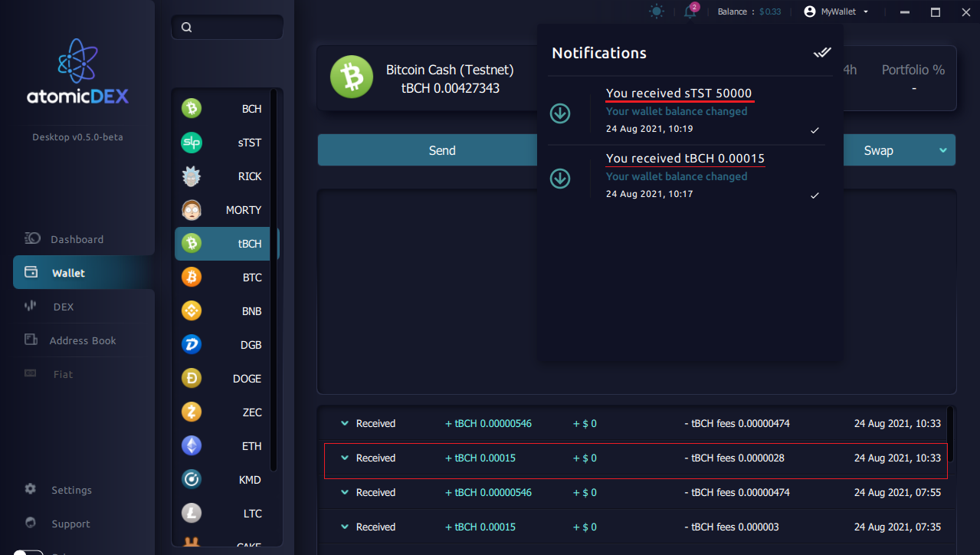
Task: Select the KMD Komodo icon
Action: click(x=192, y=480)
